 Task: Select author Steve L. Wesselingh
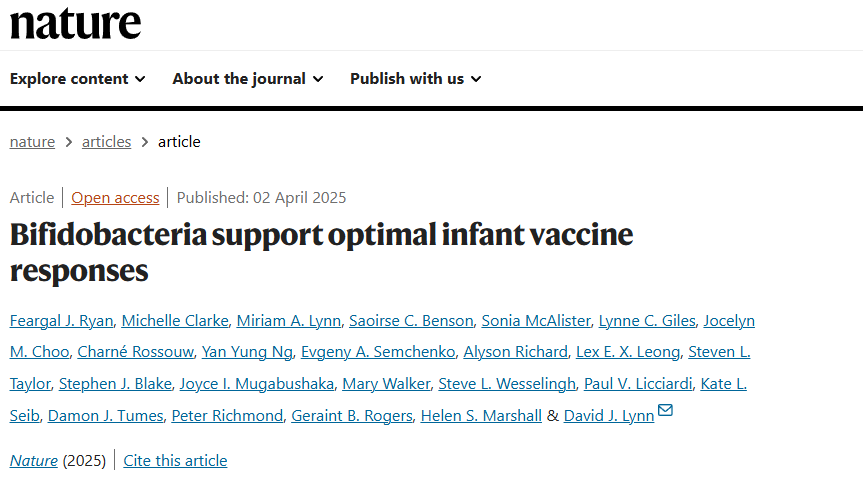click(507, 384)
